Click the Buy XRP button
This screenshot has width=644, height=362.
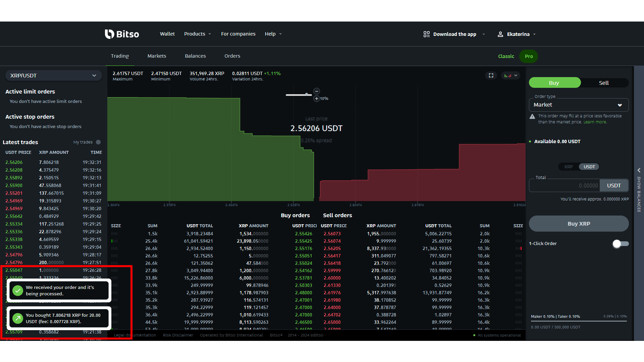[578, 224]
